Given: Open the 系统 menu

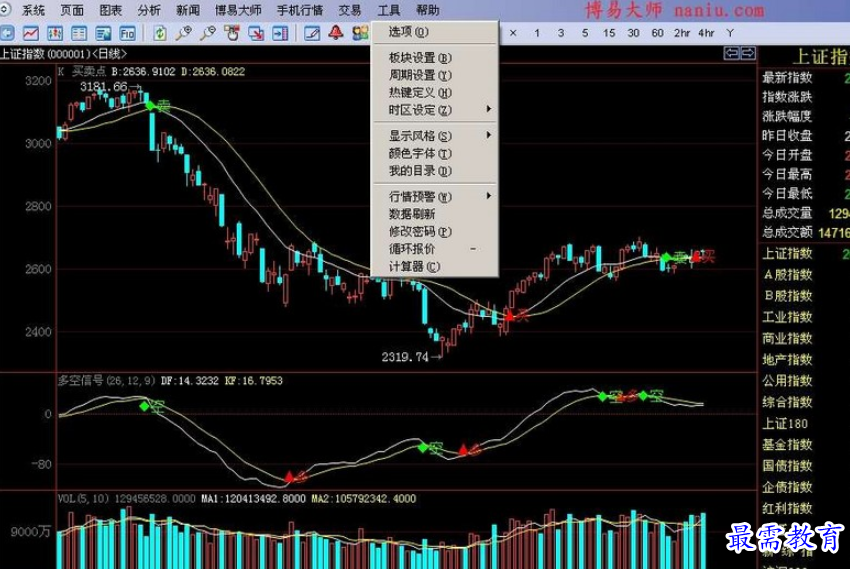Looking at the screenshot, I should point(34,10).
